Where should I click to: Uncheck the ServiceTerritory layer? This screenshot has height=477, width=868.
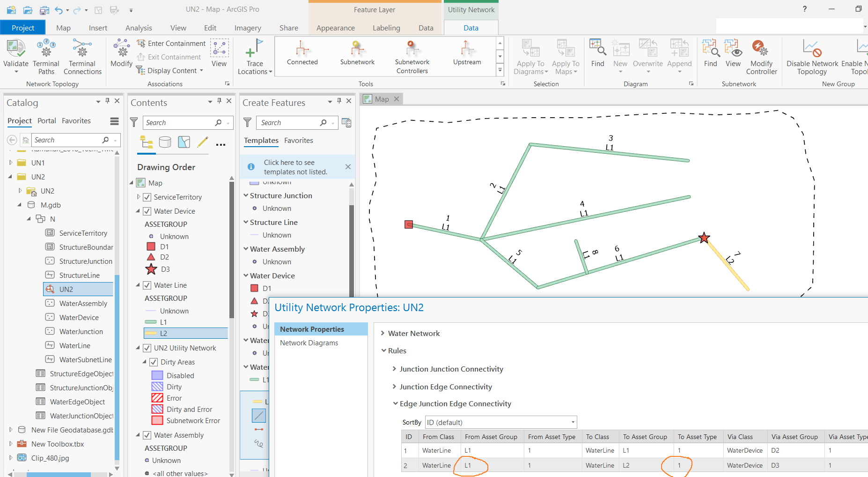click(147, 197)
